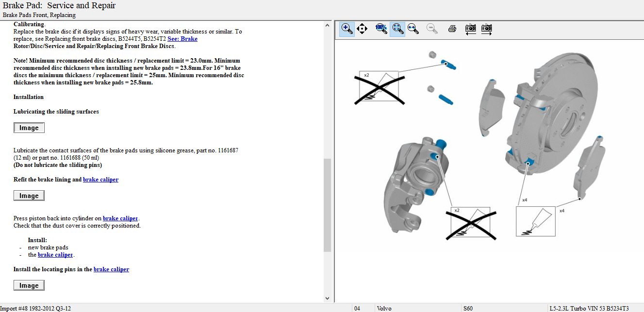Click 'new brake pads' list item

(48, 247)
